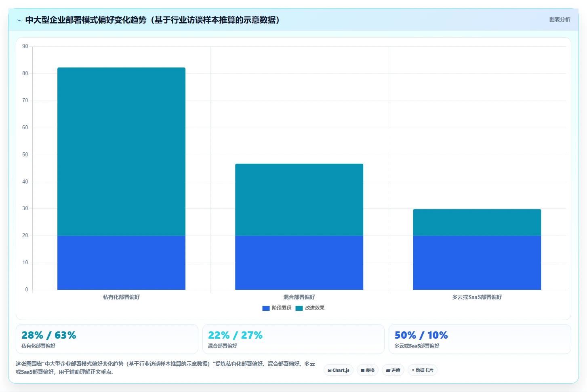Select the 50% / 10% data card
The width and height of the screenshot is (587, 392).
click(480, 339)
